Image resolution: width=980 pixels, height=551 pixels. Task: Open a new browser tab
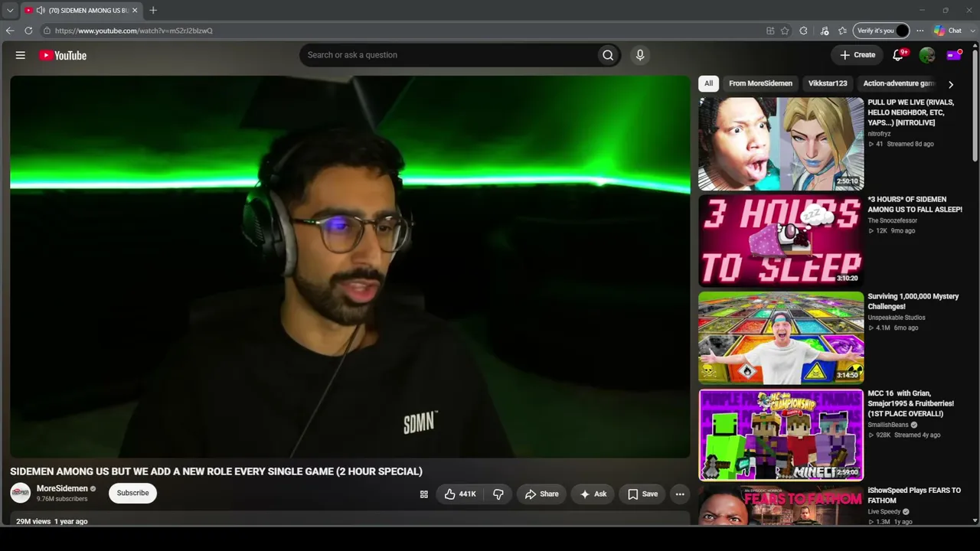[153, 10]
